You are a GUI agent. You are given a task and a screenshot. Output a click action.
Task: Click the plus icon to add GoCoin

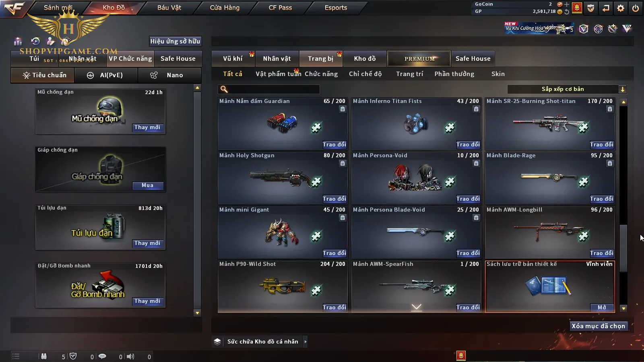[567, 4]
